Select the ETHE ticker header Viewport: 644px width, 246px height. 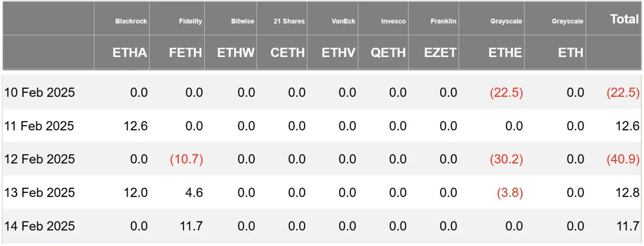click(505, 52)
